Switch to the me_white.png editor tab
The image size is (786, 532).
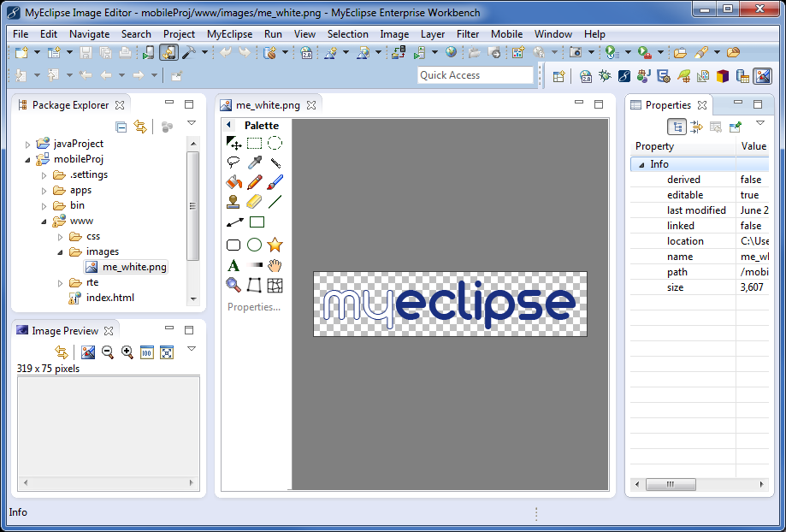tap(267, 105)
